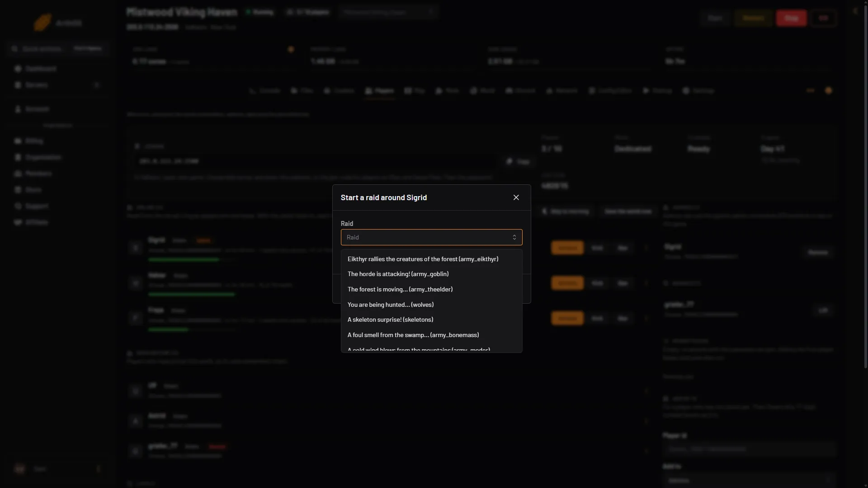The height and width of the screenshot is (488, 868).
Task: Open Dashboard in the sidebar
Action: coord(58,69)
